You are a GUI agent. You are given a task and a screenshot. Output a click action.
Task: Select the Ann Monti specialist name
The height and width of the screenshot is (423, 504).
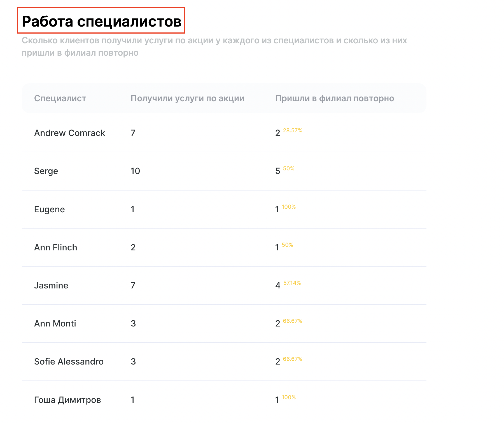55,323
